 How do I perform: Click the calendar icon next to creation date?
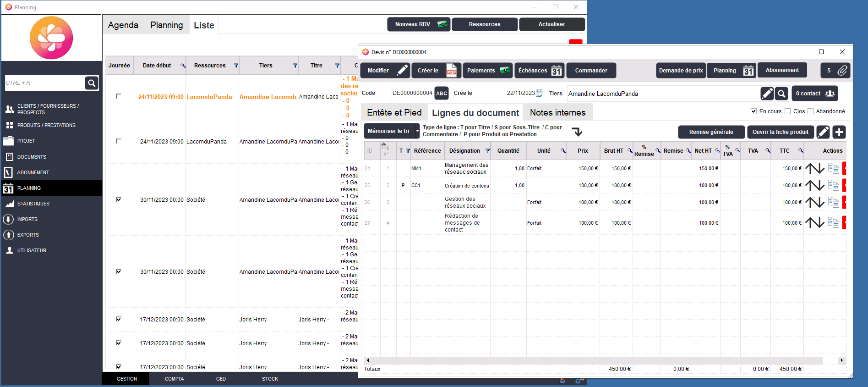click(x=539, y=93)
